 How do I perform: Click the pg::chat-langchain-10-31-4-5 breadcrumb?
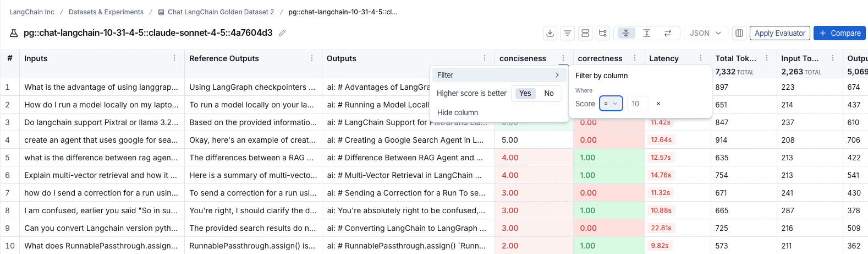pos(343,12)
